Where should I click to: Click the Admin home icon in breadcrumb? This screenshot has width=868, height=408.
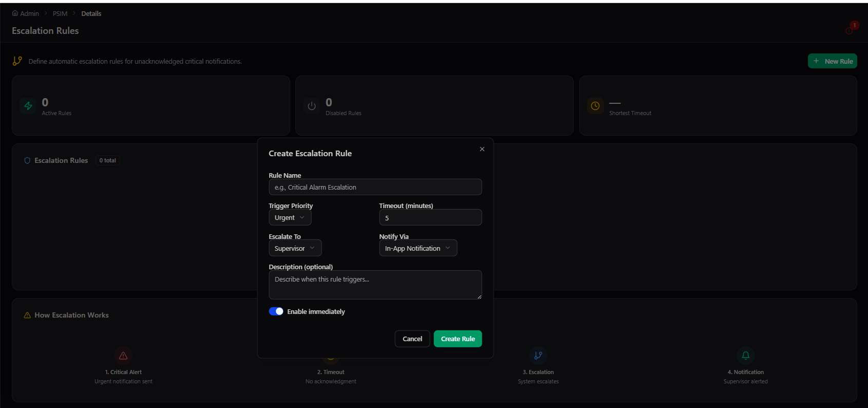click(x=15, y=13)
